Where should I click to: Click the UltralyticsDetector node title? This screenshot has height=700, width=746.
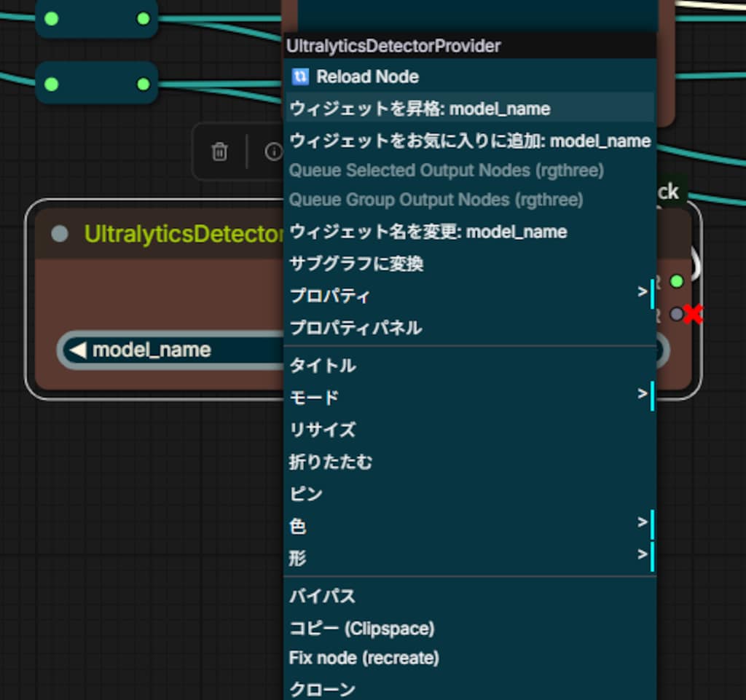(x=184, y=234)
